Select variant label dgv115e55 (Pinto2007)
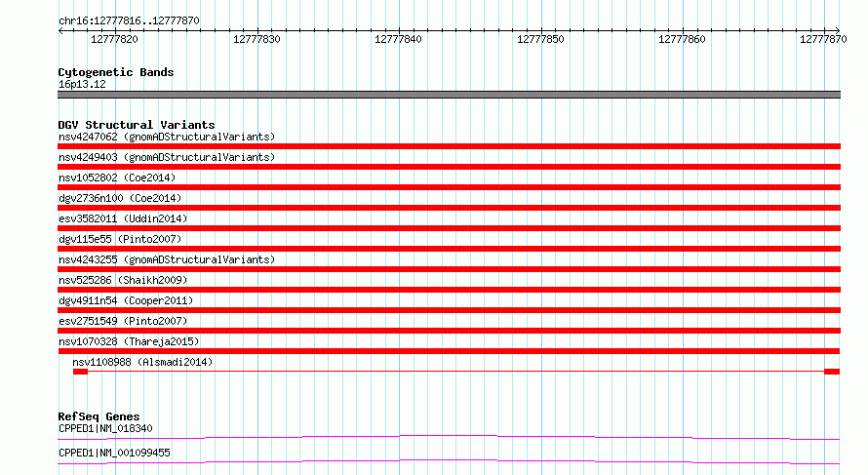The height and width of the screenshot is (475, 868). pyautogui.click(x=120, y=239)
